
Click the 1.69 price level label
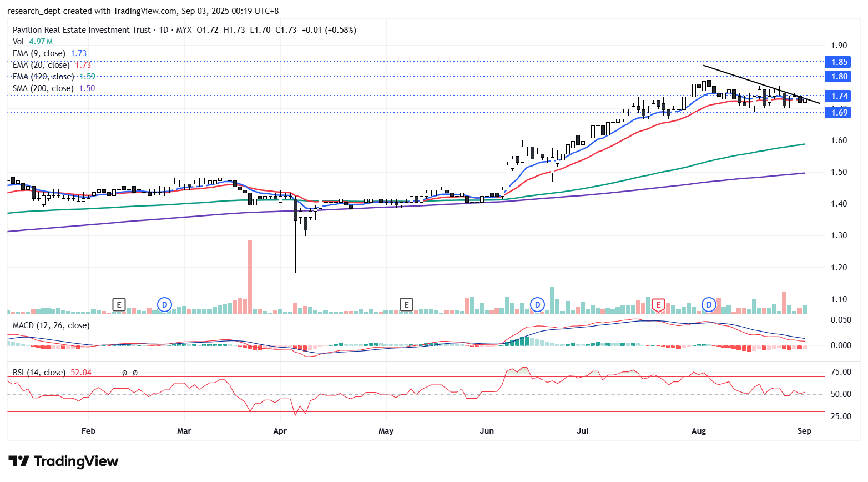pos(839,113)
